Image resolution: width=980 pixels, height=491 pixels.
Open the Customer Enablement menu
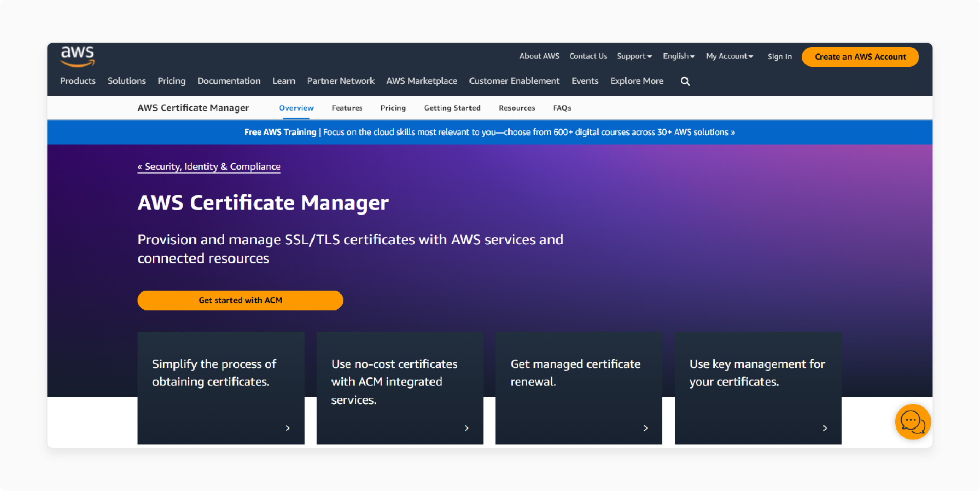[x=514, y=81]
